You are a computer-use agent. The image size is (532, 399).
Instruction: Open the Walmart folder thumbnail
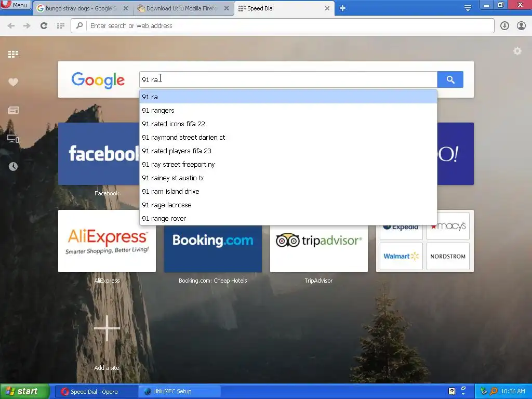tap(401, 256)
